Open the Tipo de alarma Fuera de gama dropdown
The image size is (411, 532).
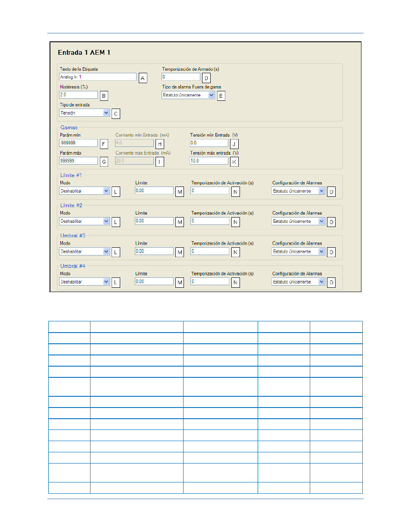pyautogui.click(x=188, y=95)
